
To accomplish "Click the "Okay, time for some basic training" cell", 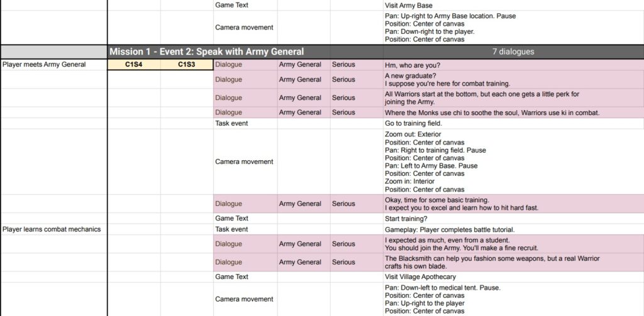I will point(513,204).
